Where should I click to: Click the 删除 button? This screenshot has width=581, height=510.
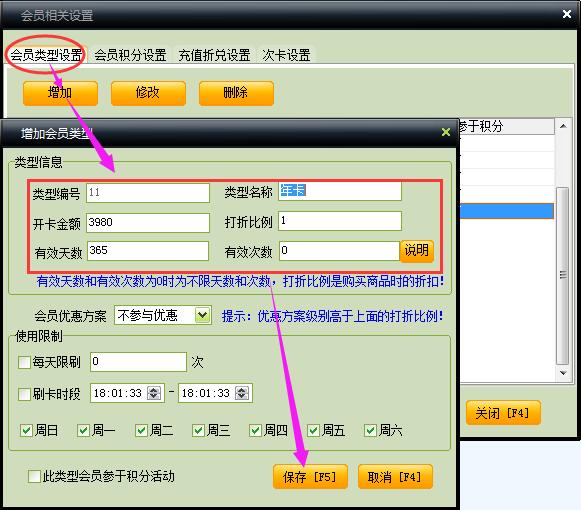click(x=236, y=93)
